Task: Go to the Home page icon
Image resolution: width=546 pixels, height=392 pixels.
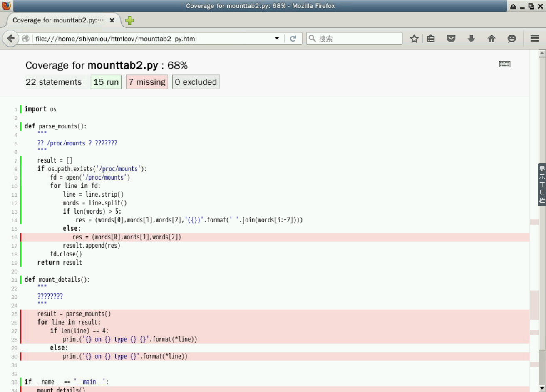Action: coord(491,39)
